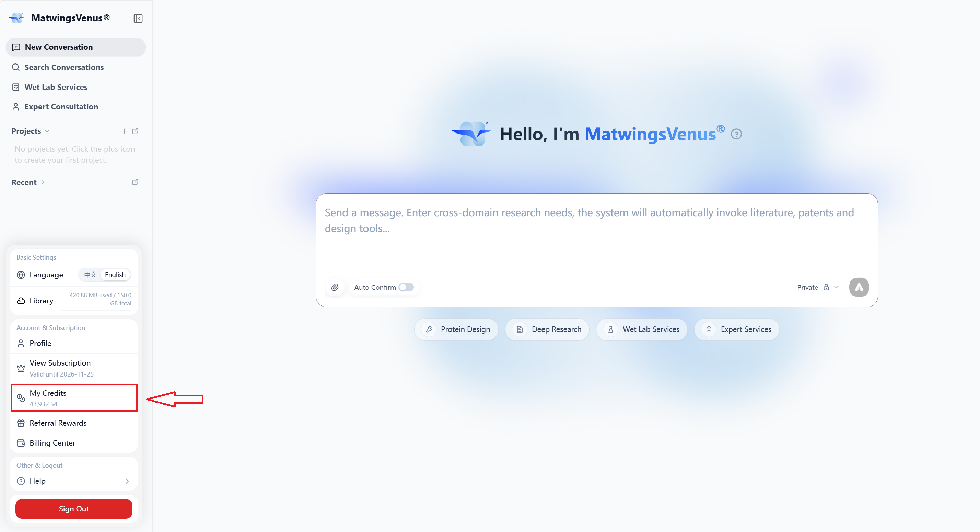The width and height of the screenshot is (980, 532).
Task: Open View Subscription entry
Action: coord(74,368)
